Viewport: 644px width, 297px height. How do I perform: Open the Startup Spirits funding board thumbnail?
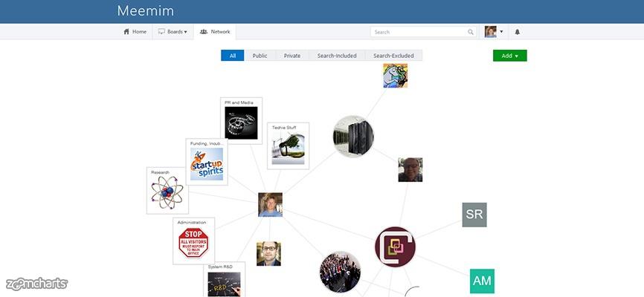pyautogui.click(x=207, y=165)
